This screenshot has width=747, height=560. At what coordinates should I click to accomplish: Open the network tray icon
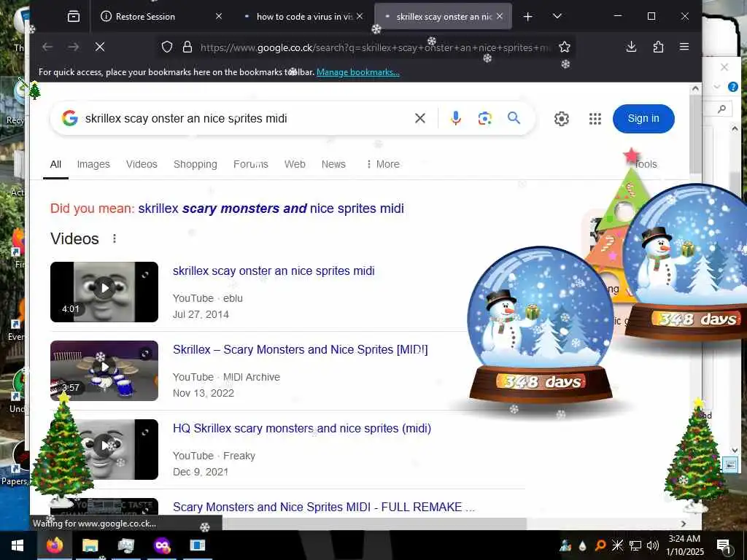coord(635,545)
